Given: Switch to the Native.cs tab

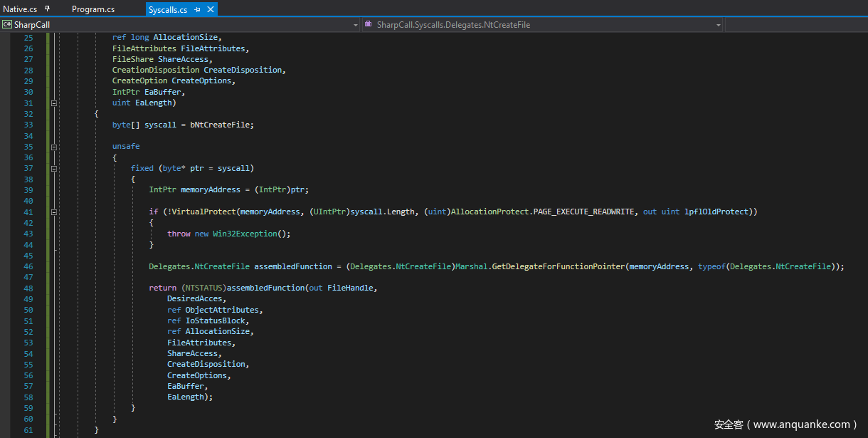Looking at the screenshot, I should 20,9.
